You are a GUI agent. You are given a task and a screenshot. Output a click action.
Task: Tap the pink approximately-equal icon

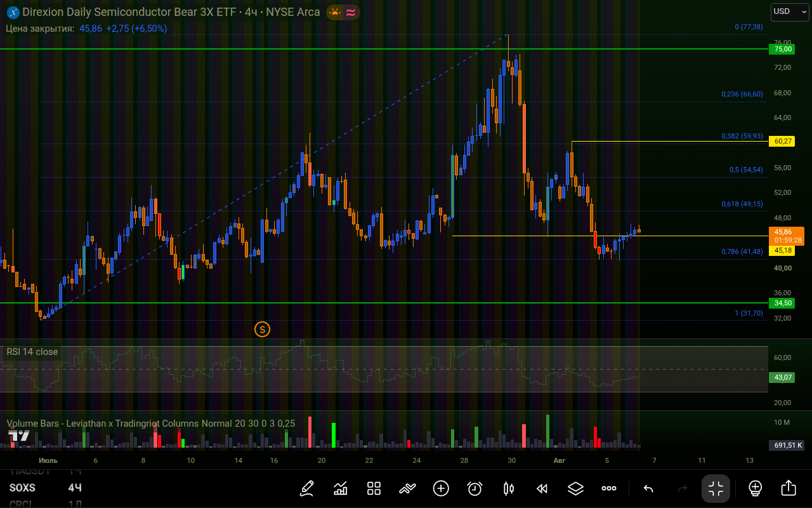(x=351, y=12)
